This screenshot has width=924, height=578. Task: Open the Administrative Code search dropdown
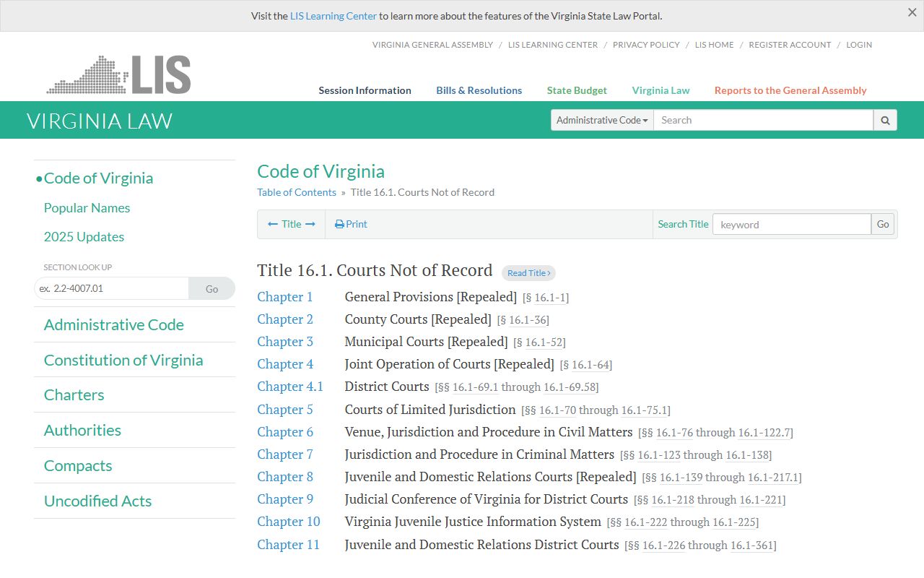[602, 120]
